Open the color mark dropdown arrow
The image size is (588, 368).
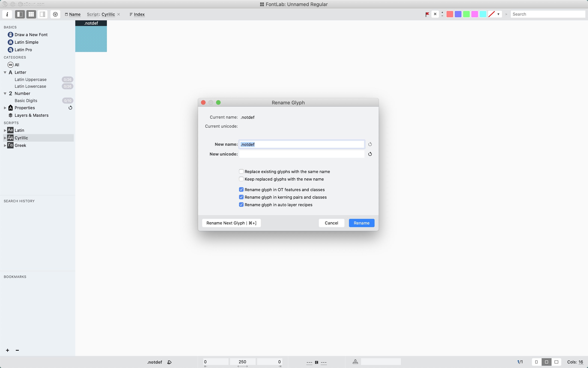tap(498, 14)
